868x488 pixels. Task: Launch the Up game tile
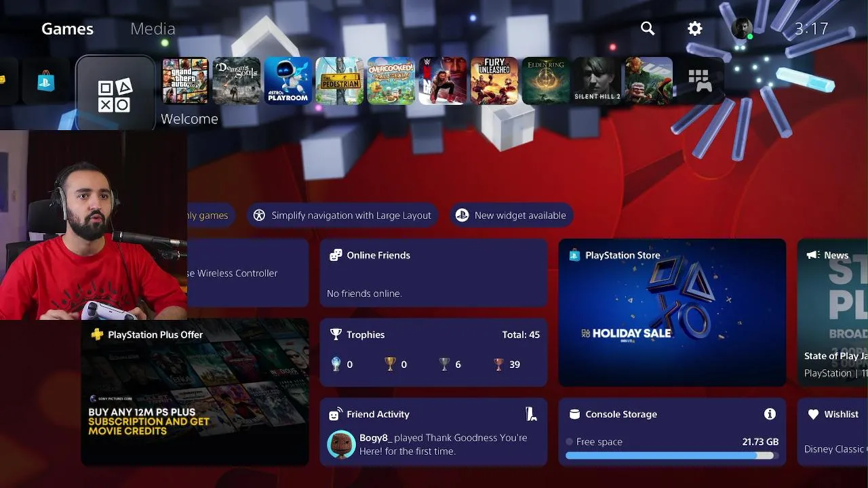649,81
